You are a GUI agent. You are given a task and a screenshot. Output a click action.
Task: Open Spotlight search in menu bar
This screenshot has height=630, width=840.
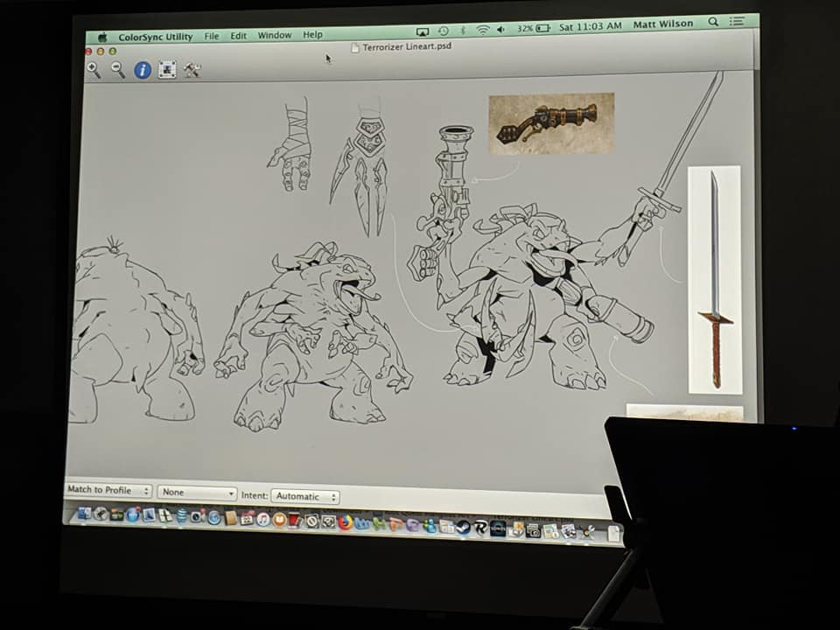click(x=713, y=22)
